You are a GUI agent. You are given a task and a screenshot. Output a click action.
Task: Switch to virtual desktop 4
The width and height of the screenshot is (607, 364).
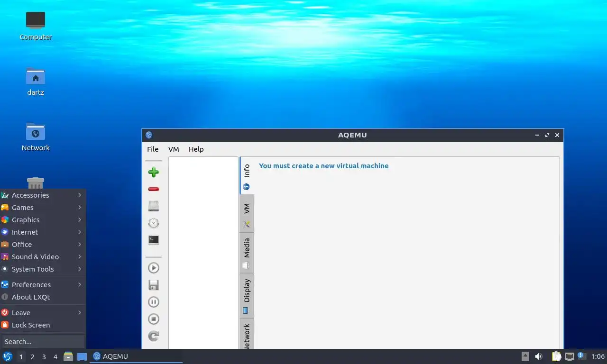55,357
